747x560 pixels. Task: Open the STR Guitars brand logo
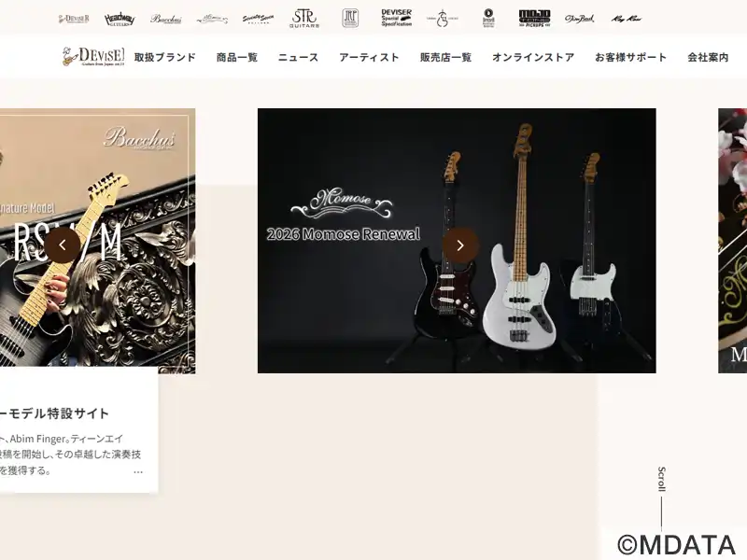(x=304, y=19)
